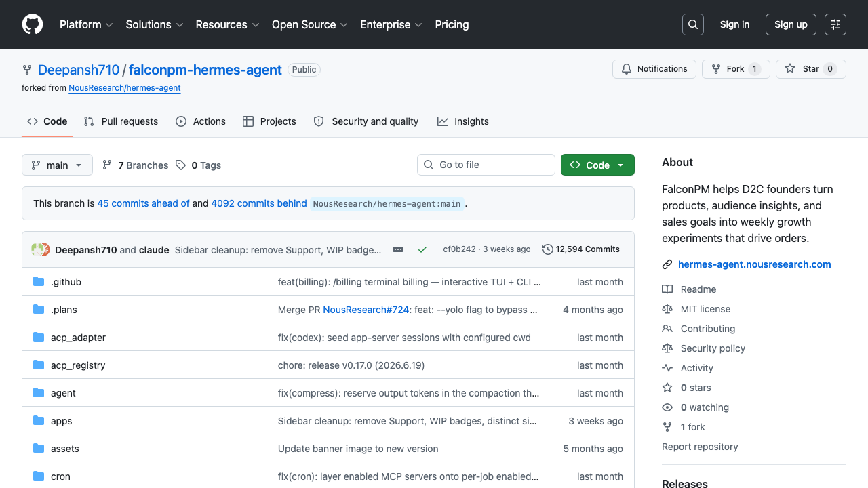Open the green Code dropdown button
Image resolution: width=868 pixels, height=488 pixels.
(597, 165)
